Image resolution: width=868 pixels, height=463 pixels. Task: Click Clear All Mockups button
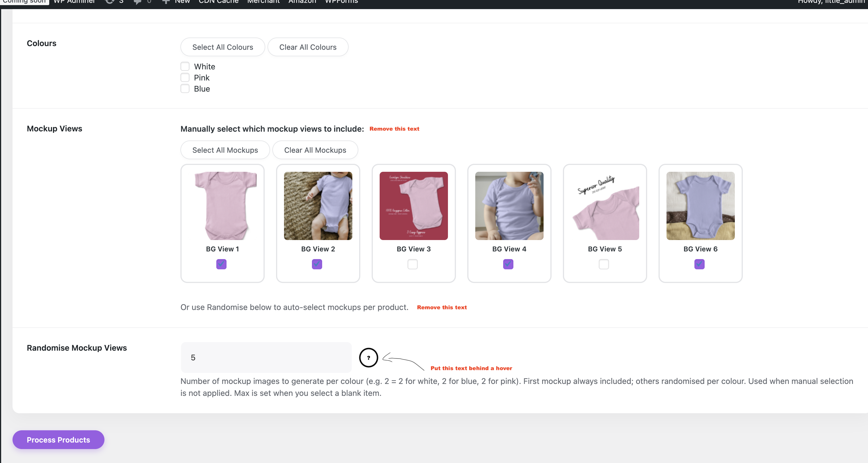pos(315,150)
